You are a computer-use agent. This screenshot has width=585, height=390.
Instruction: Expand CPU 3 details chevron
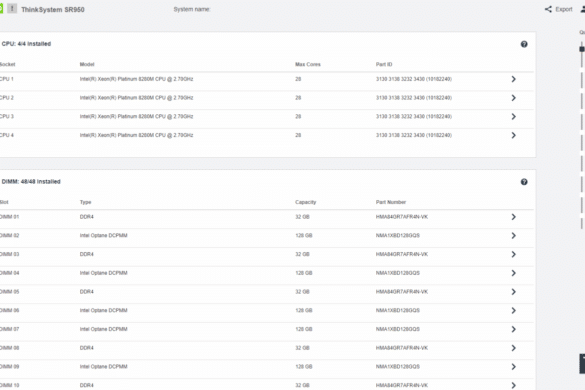click(x=513, y=116)
